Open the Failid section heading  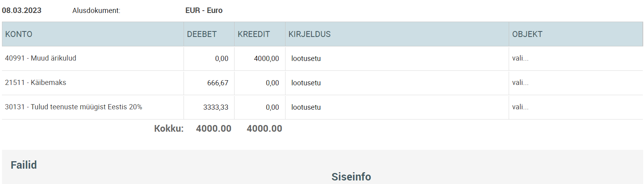(24, 165)
